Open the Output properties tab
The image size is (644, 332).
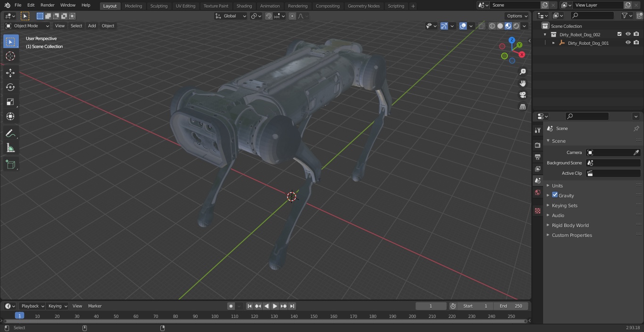[537, 157]
